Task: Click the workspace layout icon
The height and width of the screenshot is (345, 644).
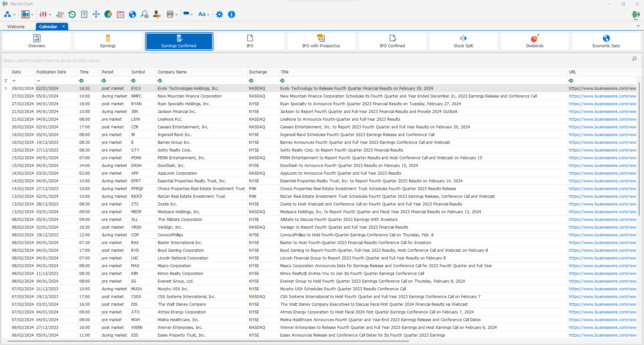Action: (26, 14)
